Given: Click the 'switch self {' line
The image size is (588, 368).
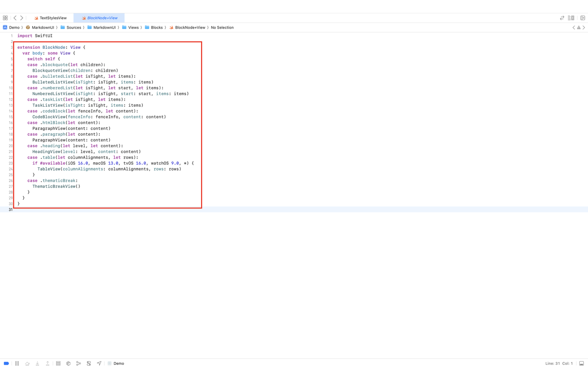Looking at the screenshot, I should click(44, 59).
